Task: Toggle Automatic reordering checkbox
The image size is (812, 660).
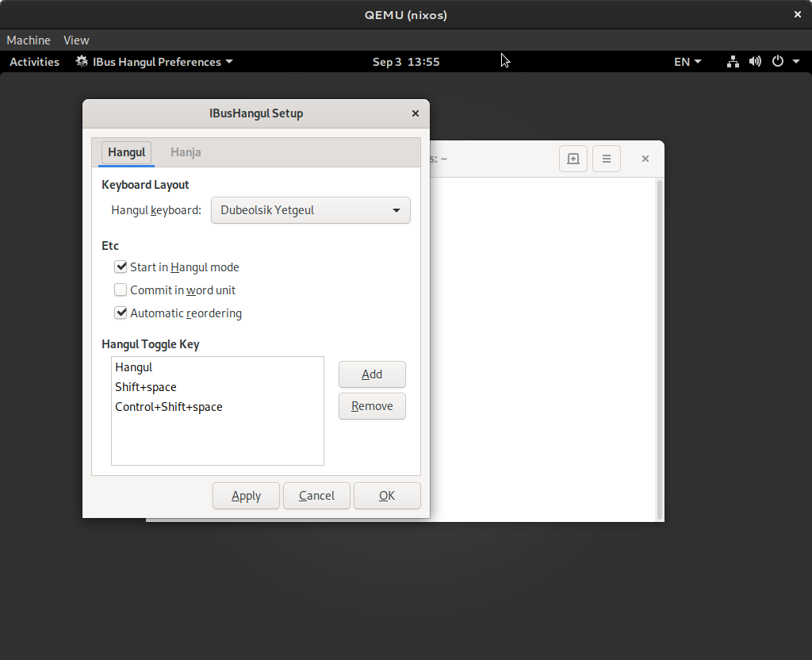Action: pos(121,313)
